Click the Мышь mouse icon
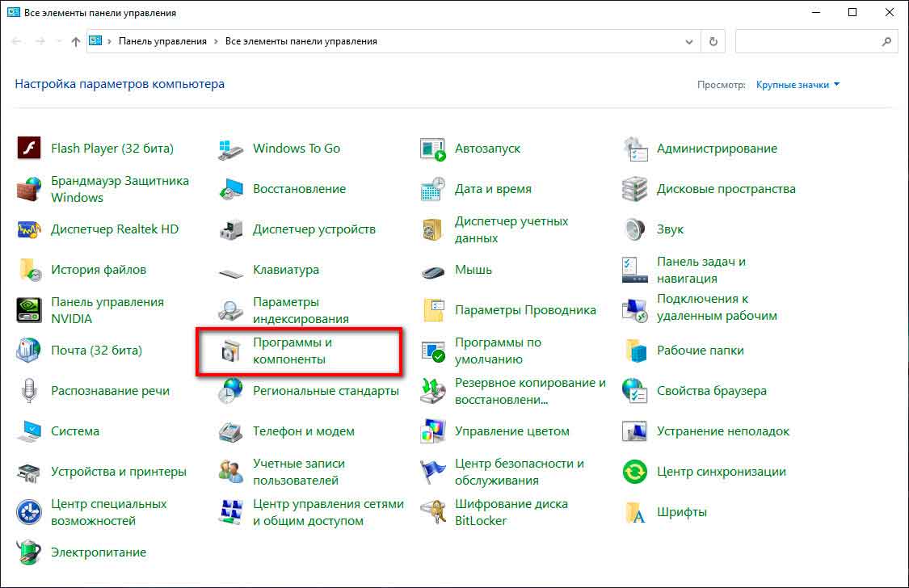The width and height of the screenshot is (909, 588). (x=433, y=270)
